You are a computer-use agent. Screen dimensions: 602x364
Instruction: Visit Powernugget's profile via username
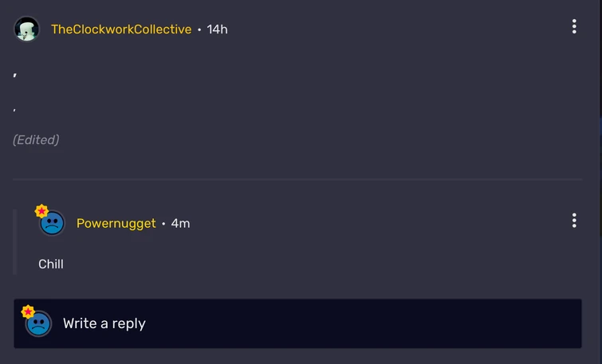coord(116,224)
